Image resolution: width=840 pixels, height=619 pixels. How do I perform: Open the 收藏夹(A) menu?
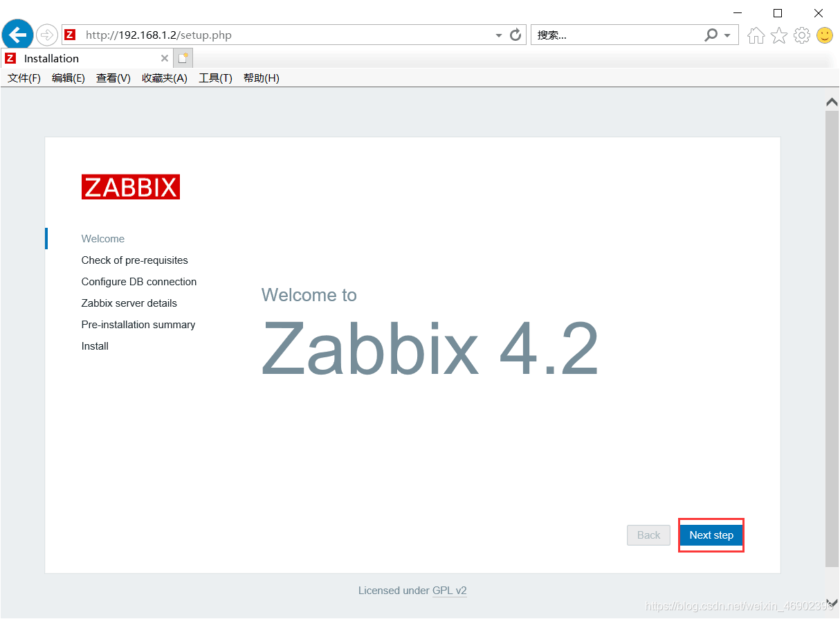point(165,78)
